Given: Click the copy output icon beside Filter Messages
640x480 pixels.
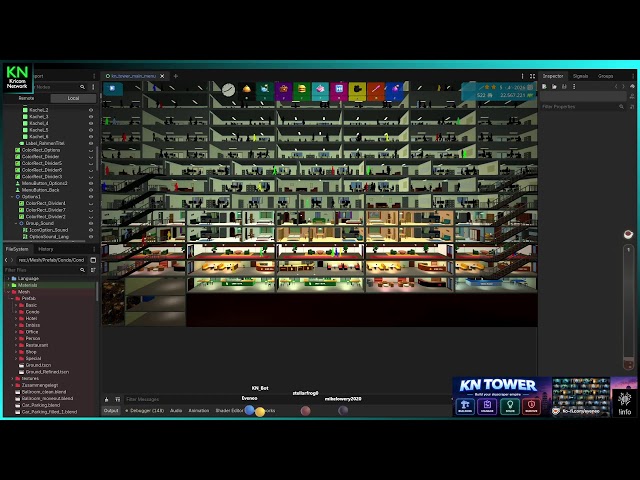Looking at the screenshot, I should click(118, 399).
